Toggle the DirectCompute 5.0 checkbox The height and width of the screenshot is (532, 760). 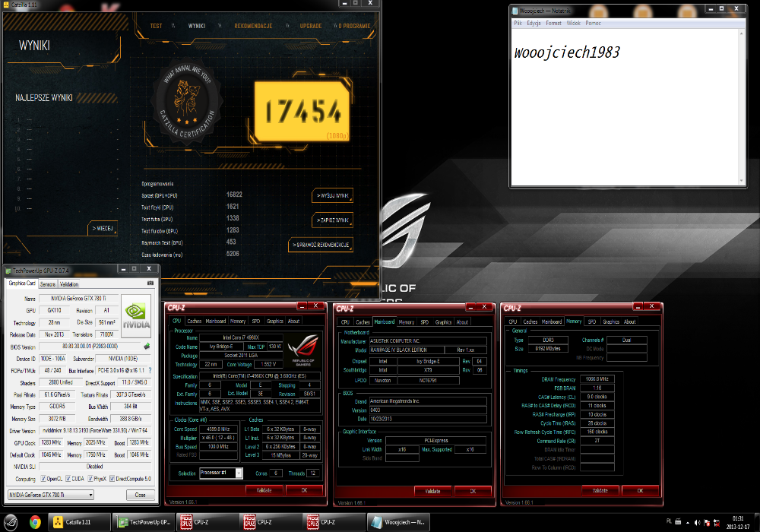point(112,479)
